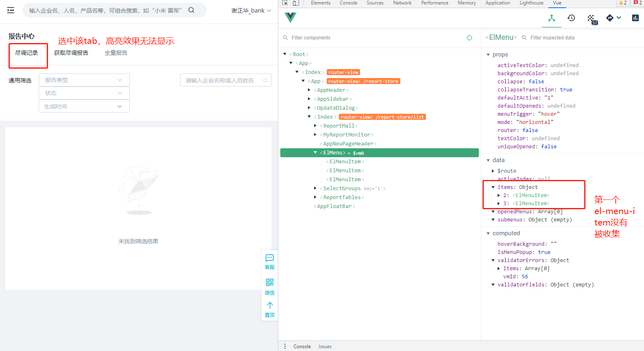The width and height of the screenshot is (644, 351).
Task: Open the 生成时间 dropdown
Action: click(x=84, y=106)
